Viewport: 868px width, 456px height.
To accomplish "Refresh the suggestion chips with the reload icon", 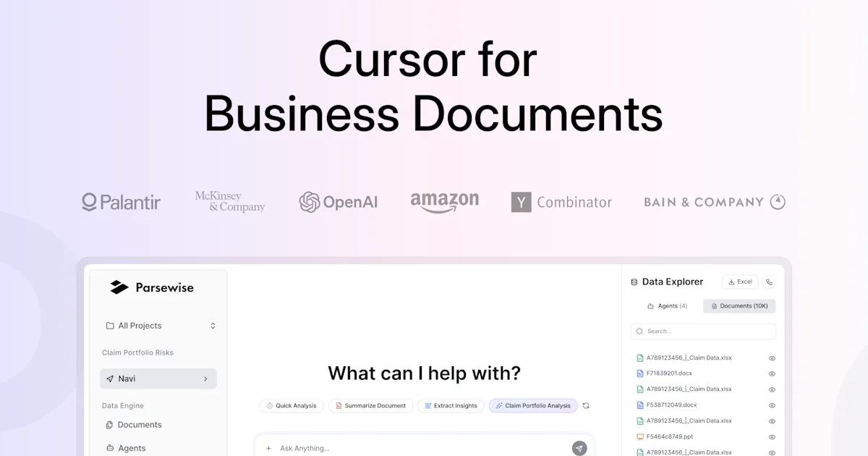I will 586,406.
